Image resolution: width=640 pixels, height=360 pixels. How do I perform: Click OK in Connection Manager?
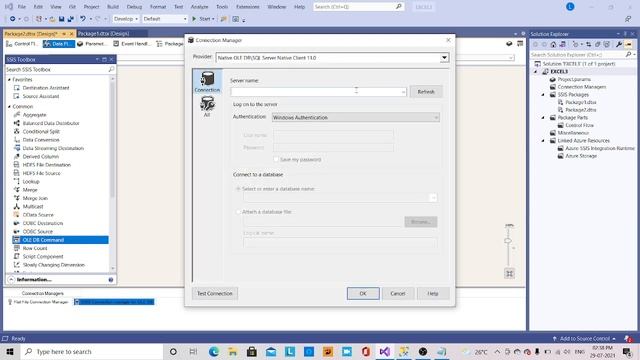(x=363, y=293)
